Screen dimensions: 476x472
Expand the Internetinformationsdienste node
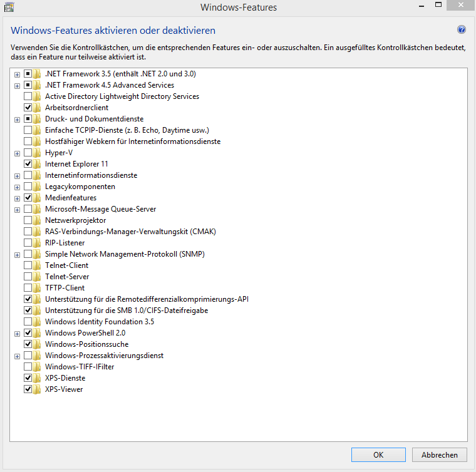tap(18, 176)
